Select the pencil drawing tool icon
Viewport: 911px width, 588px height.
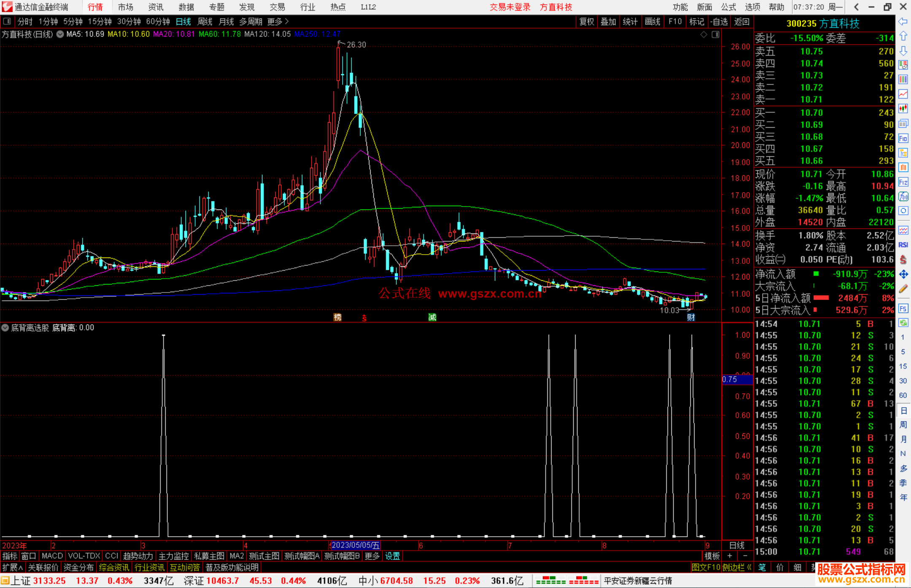pos(903,289)
